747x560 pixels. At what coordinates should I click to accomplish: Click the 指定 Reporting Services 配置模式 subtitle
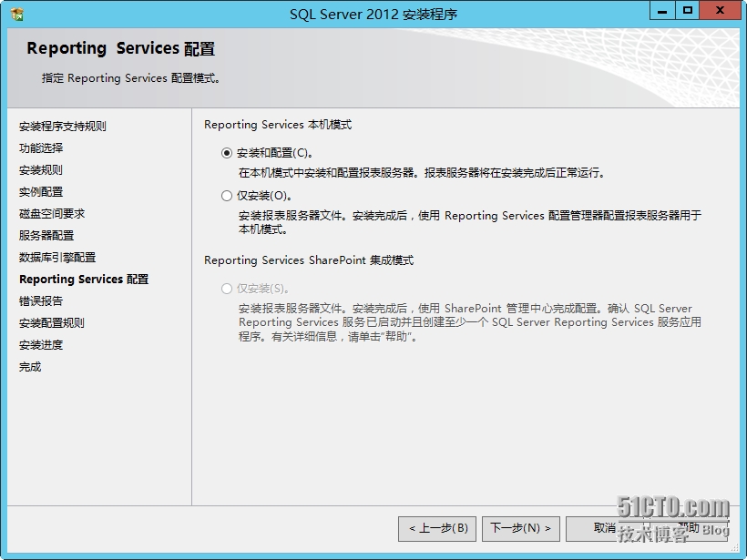pos(130,78)
